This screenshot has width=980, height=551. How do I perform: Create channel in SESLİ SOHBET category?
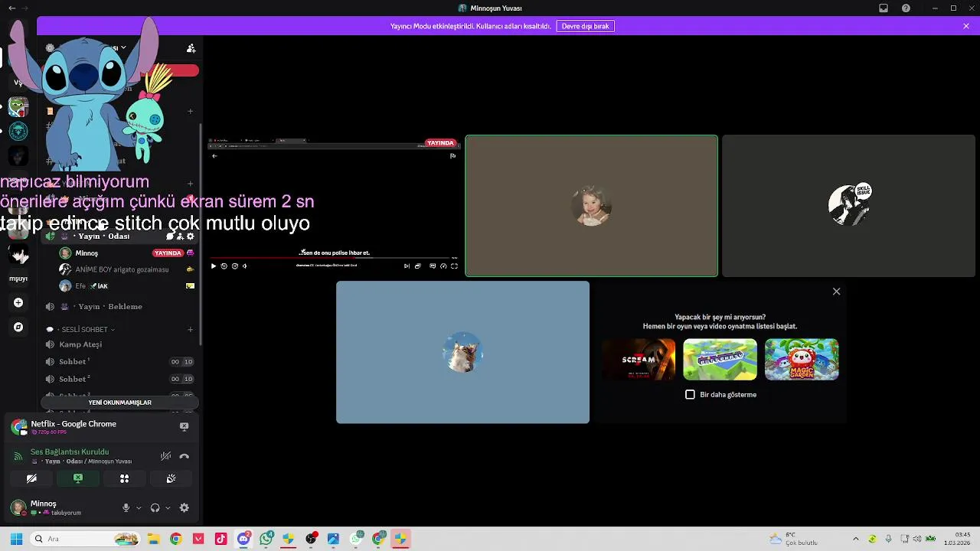[190, 330]
